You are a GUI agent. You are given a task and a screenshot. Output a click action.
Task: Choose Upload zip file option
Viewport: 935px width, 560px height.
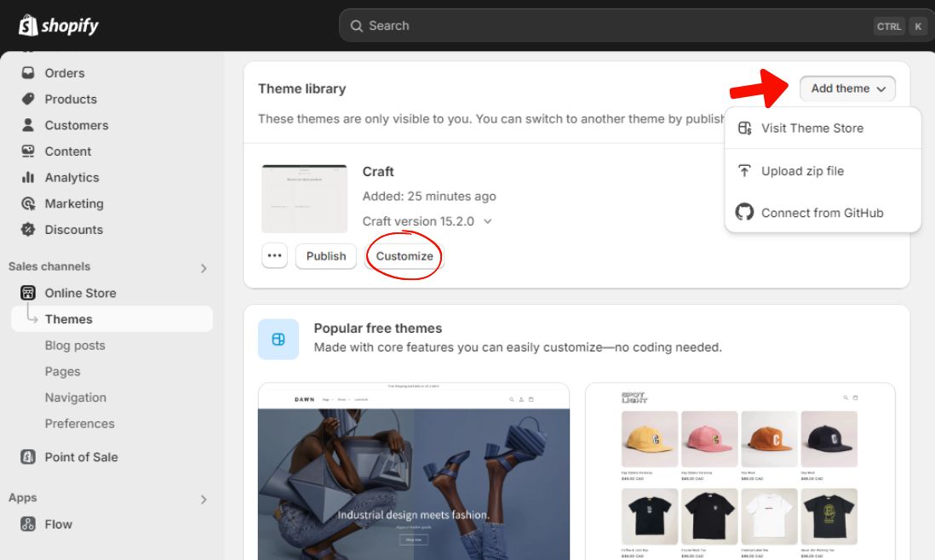pyautogui.click(x=823, y=171)
